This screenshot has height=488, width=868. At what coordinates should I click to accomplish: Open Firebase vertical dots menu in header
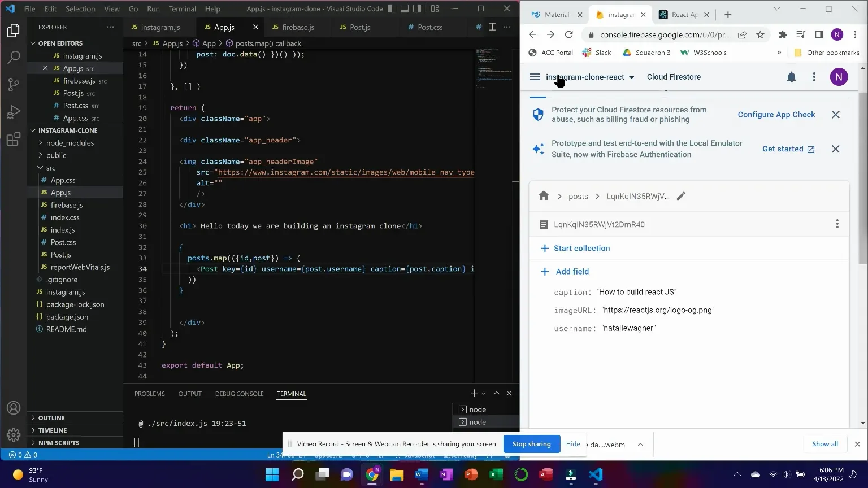814,77
